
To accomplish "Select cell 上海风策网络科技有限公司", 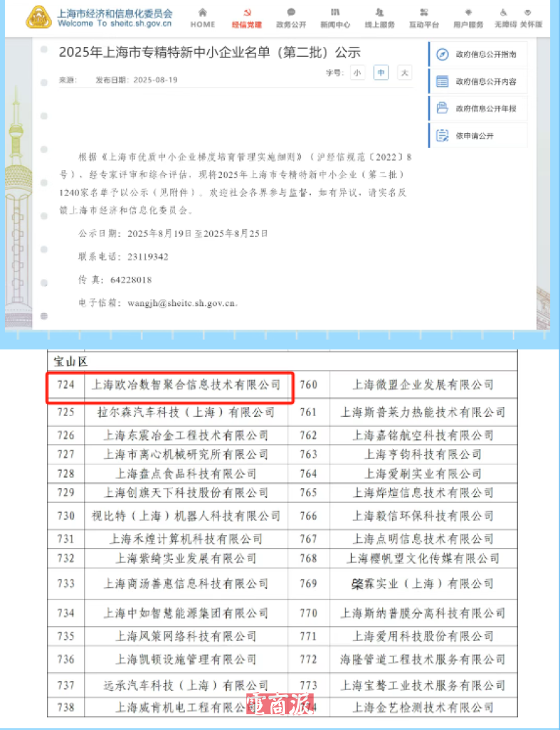I will click(x=186, y=636).
